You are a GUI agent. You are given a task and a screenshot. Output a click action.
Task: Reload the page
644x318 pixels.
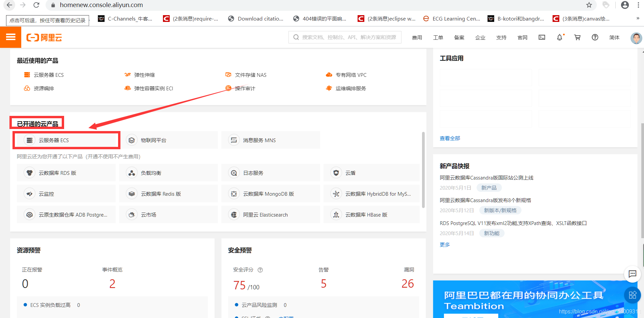pyautogui.click(x=36, y=5)
